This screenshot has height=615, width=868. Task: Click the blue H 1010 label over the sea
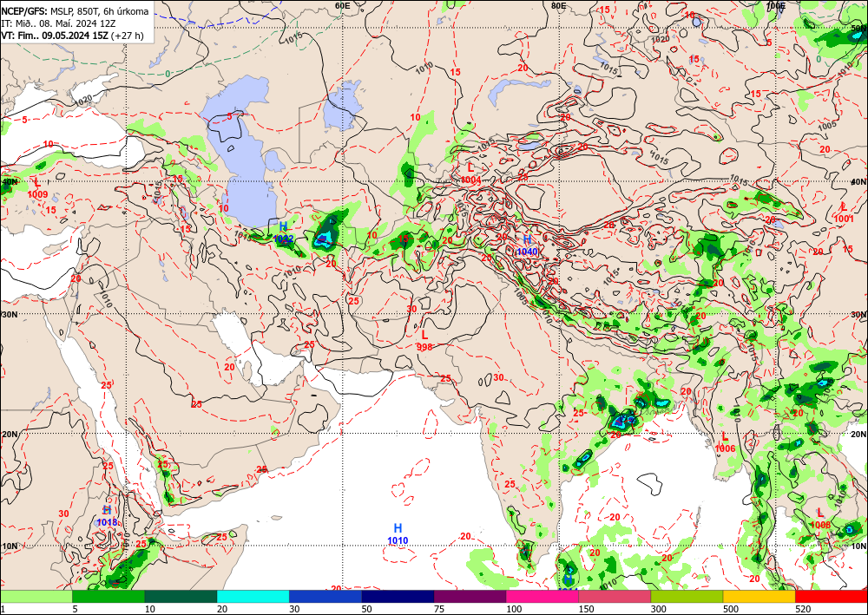coord(398,534)
